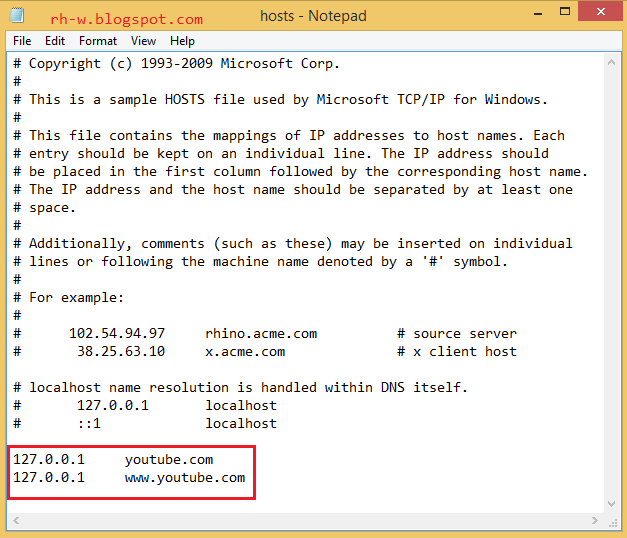
Task: Open the File menu
Action: tap(22, 41)
